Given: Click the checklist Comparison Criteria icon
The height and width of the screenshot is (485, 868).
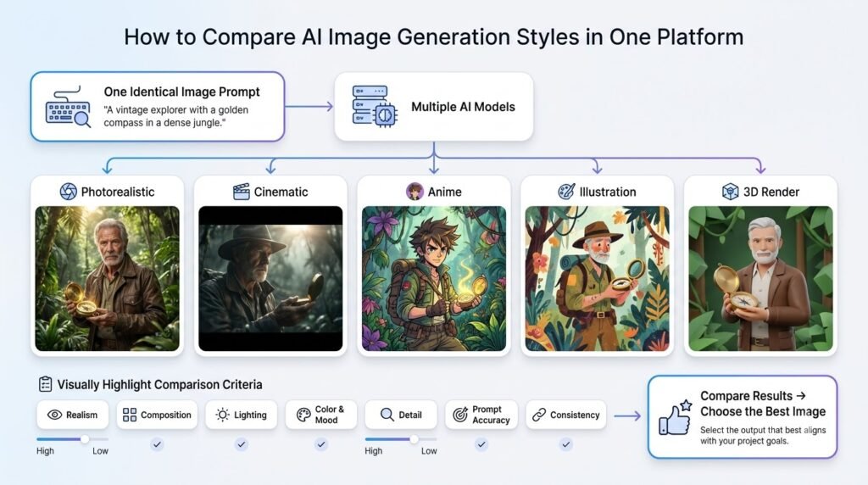Looking at the screenshot, I should (x=46, y=384).
